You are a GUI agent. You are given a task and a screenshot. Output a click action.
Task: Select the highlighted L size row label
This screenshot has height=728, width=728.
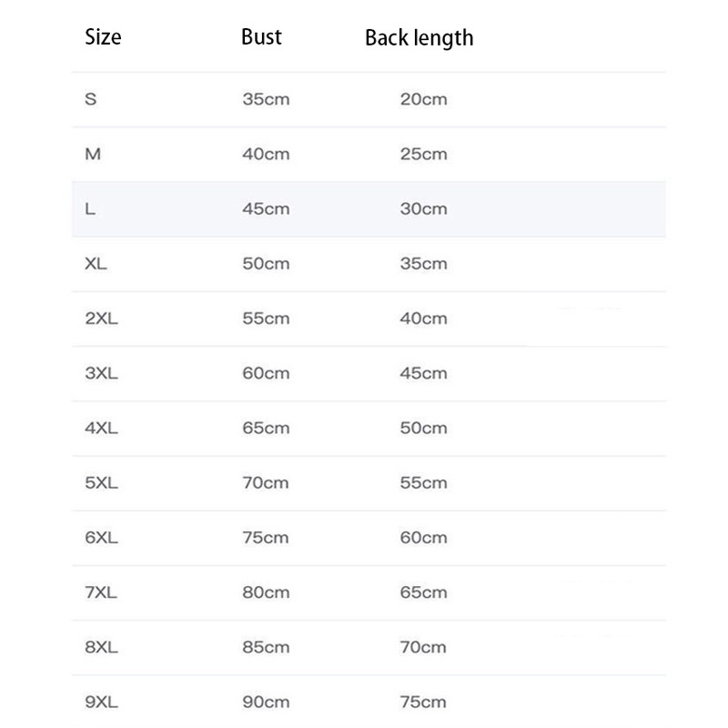click(90, 208)
